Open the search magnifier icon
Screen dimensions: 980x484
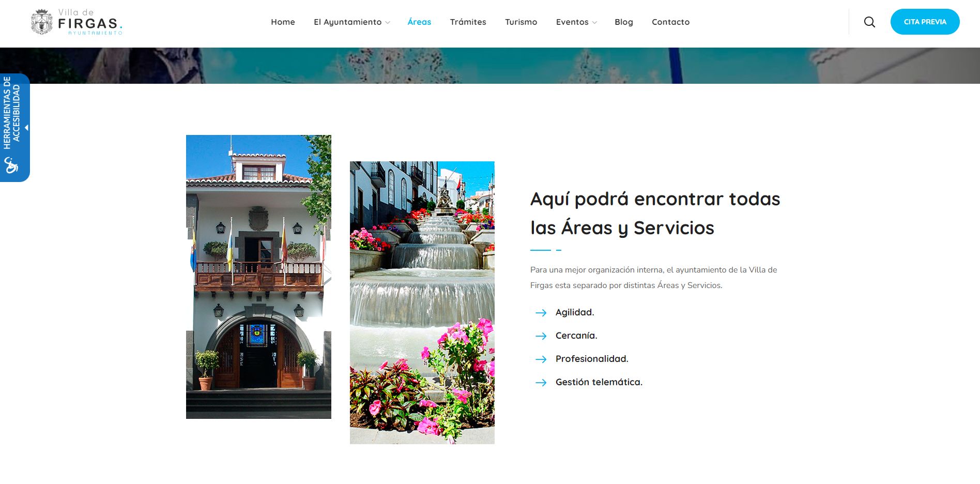click(x=869, y=22)
